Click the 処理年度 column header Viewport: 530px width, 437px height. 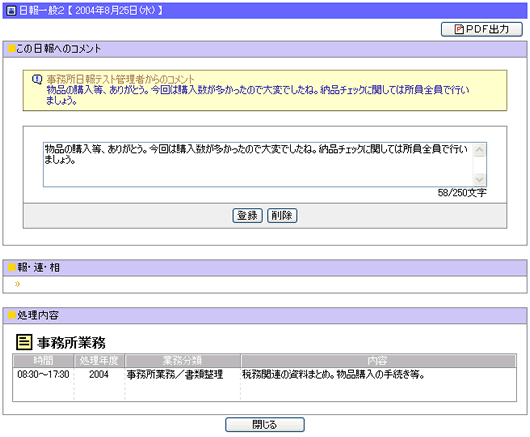click(99, 361)
